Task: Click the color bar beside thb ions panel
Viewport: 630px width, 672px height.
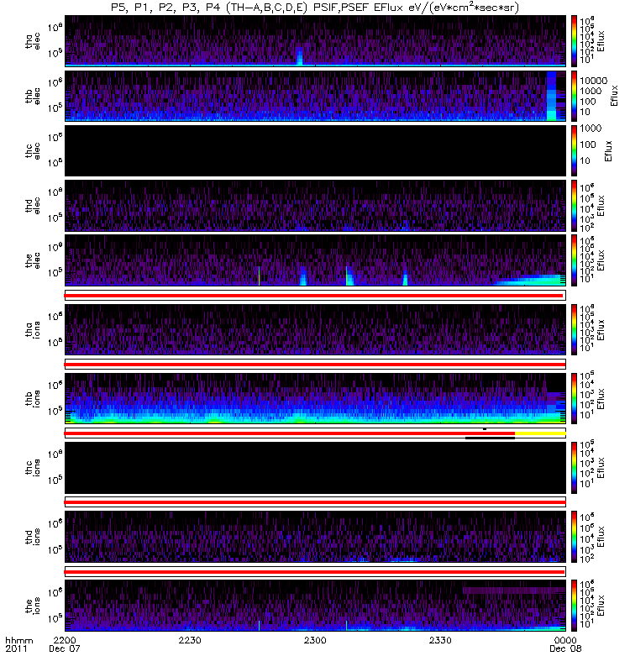Action: point(575,398)
